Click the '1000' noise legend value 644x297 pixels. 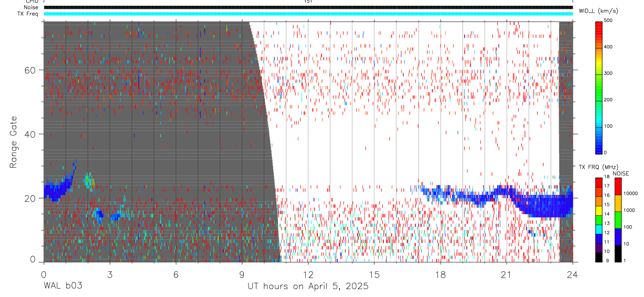pos(629,210)
